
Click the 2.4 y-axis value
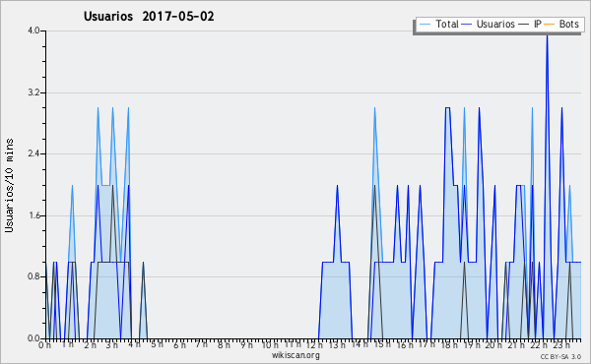pos(33,153)
